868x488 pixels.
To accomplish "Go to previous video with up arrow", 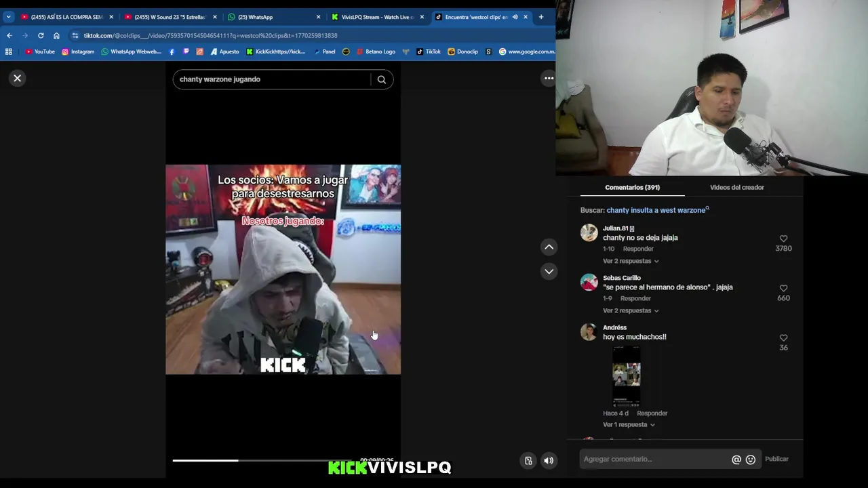I will [549, 247].
